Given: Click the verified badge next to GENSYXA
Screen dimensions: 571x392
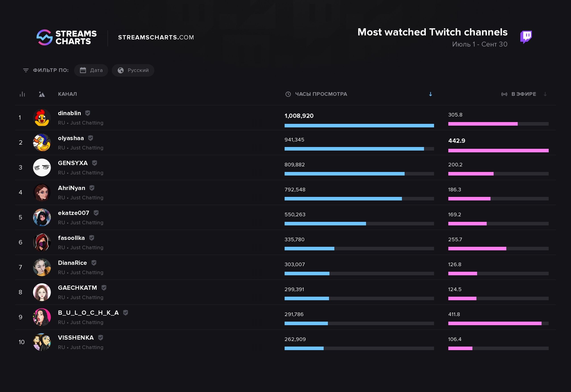Looking at the screenshot, I should (x=94, y=163).
